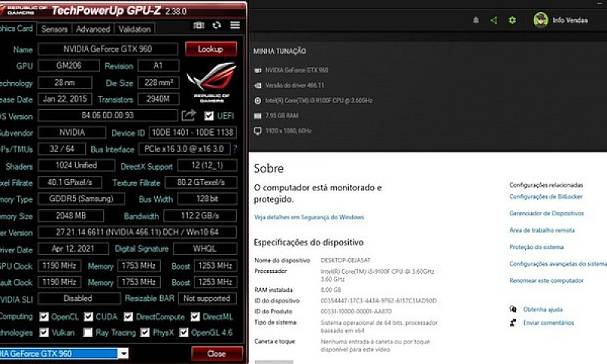Click the GPU icon beside GeForce GTX 960
The width and height of the screenshot is (607, 364).
(x=257, y=71)
